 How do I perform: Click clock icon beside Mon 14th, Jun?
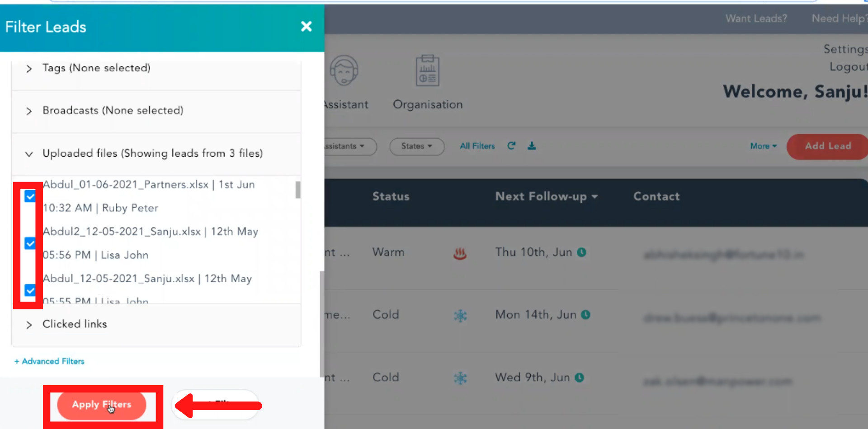click(585, 315)
